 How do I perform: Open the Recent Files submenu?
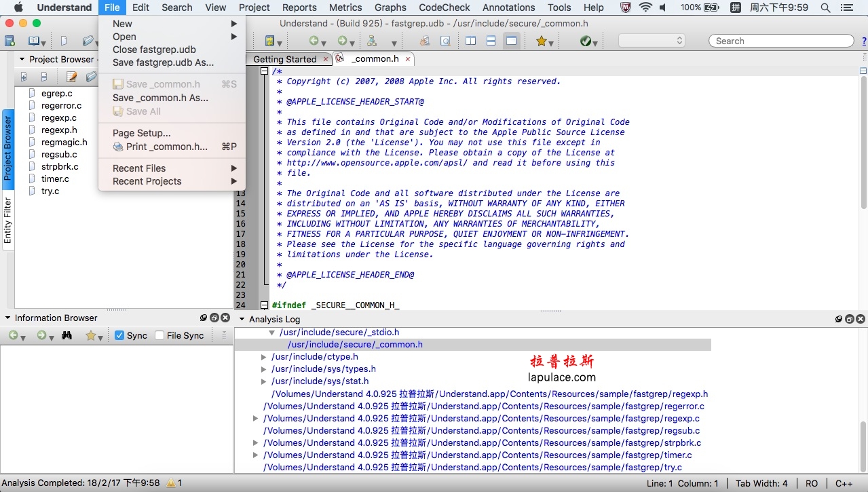point(172,168)
